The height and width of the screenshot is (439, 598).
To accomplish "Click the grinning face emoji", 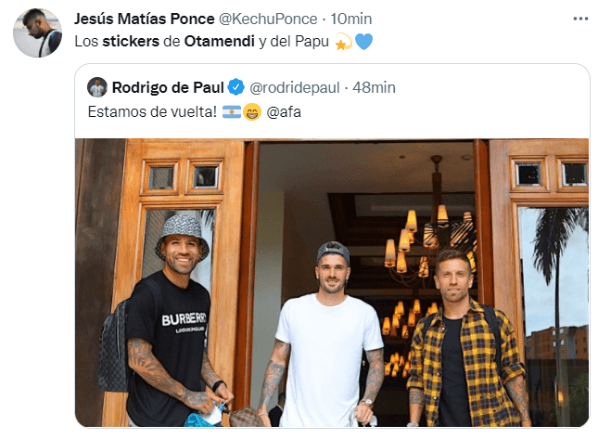I will coord(252,112).
